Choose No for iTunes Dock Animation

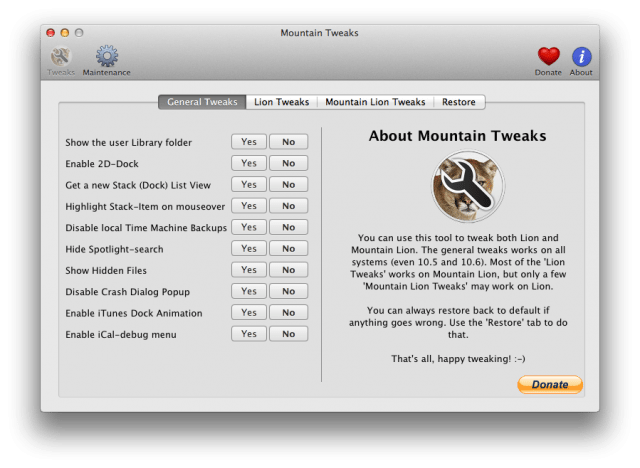pyautogui.click(x=288, y=313)
